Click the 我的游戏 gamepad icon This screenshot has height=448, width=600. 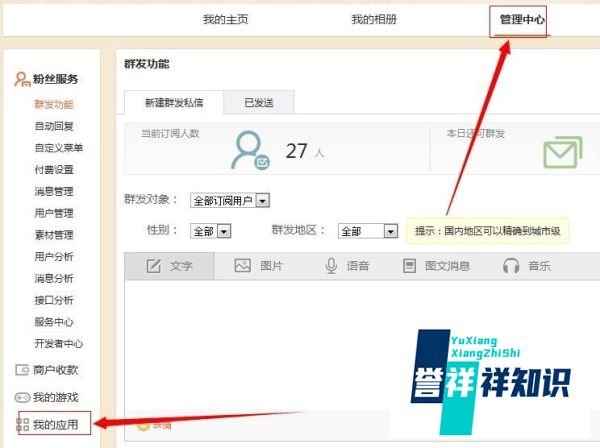(x=22, y=397)
